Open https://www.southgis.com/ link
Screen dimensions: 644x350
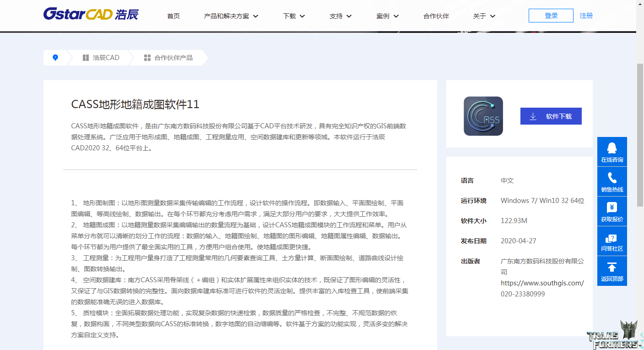pos(542,283)
